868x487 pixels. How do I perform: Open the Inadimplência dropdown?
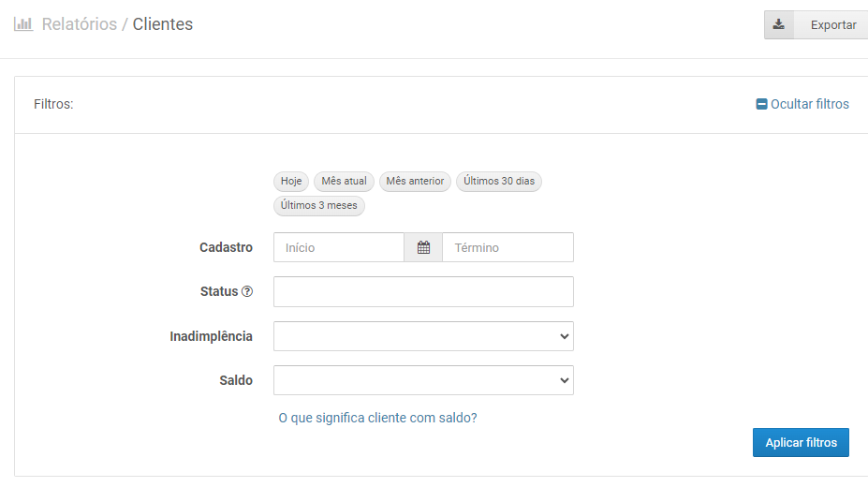coord(423,336)
